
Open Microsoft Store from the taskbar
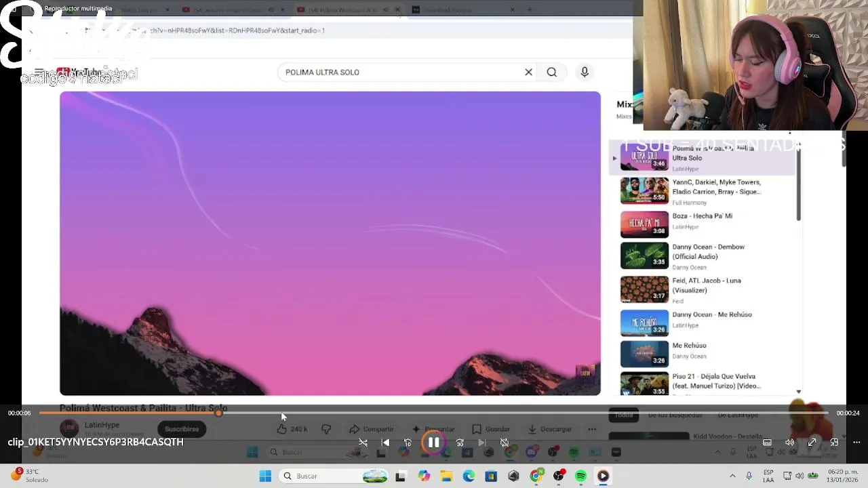point(491,476)
